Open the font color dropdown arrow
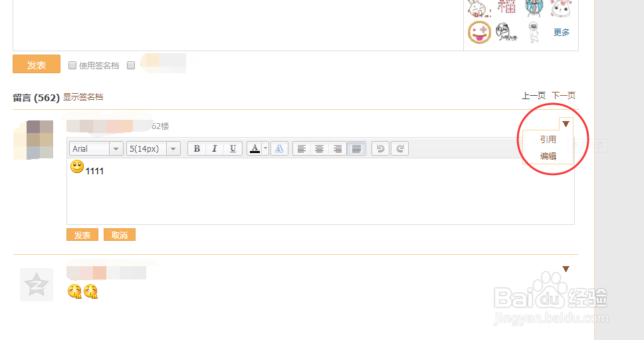The width and height of the screenshot is (644, 340). tap(266, 148)
